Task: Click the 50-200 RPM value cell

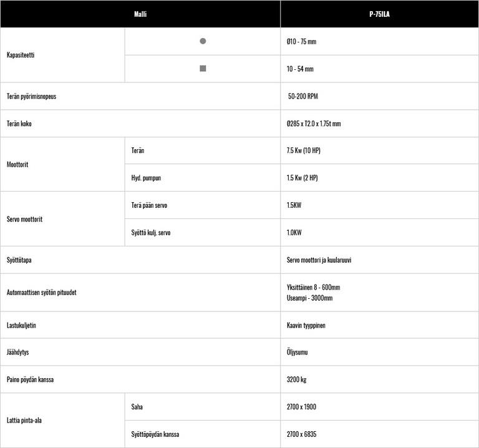Action: (x=303, y=96)
